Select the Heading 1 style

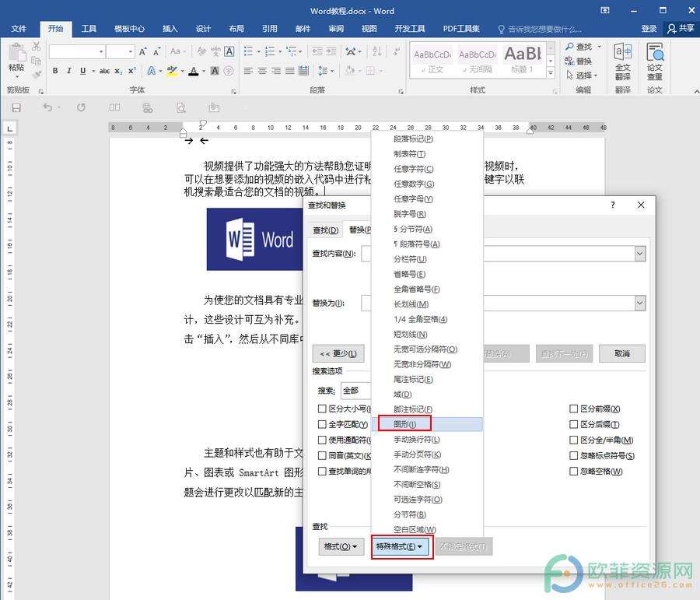click(x=523, y=60)
